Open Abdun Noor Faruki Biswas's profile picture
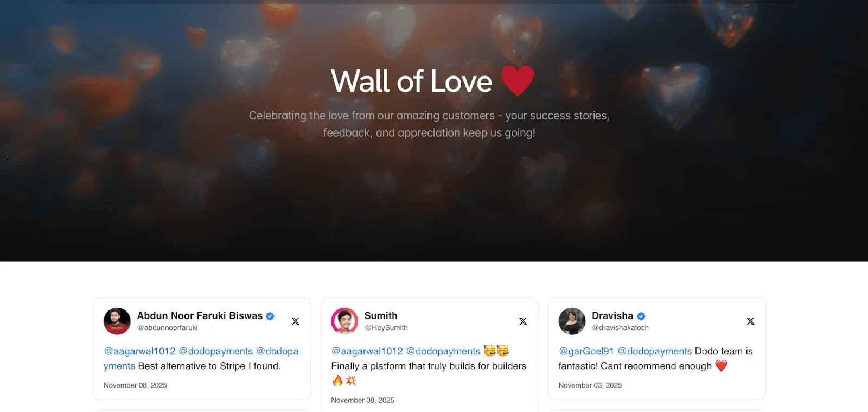868x412 pixels. [117, 321]
